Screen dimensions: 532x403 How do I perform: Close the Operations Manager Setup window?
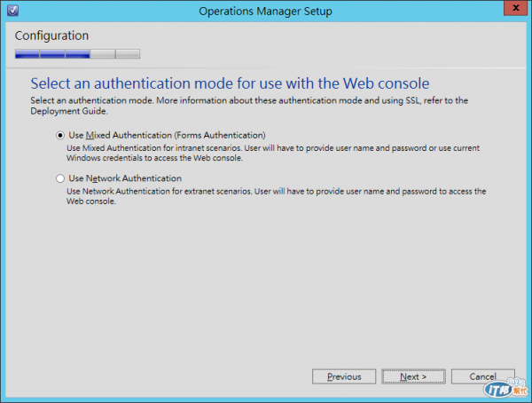tap(515, 8)
